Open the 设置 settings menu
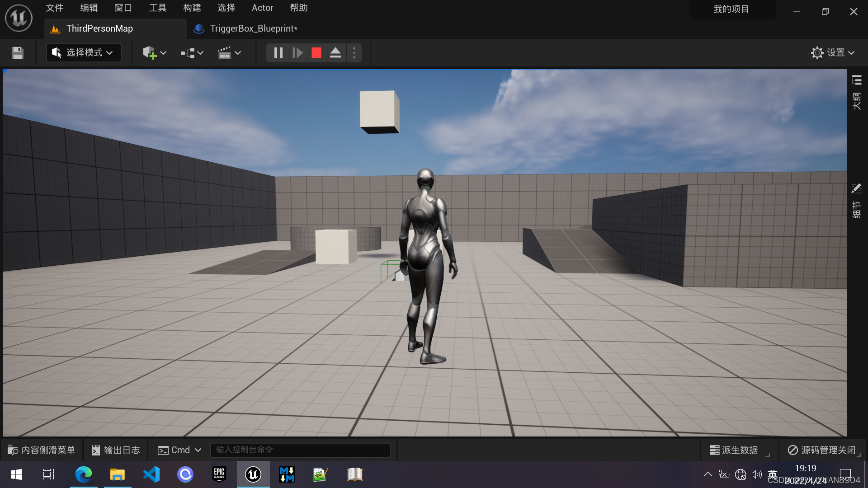Image resolution: width=868 pixels, height=488 pixels. [833, 53]
